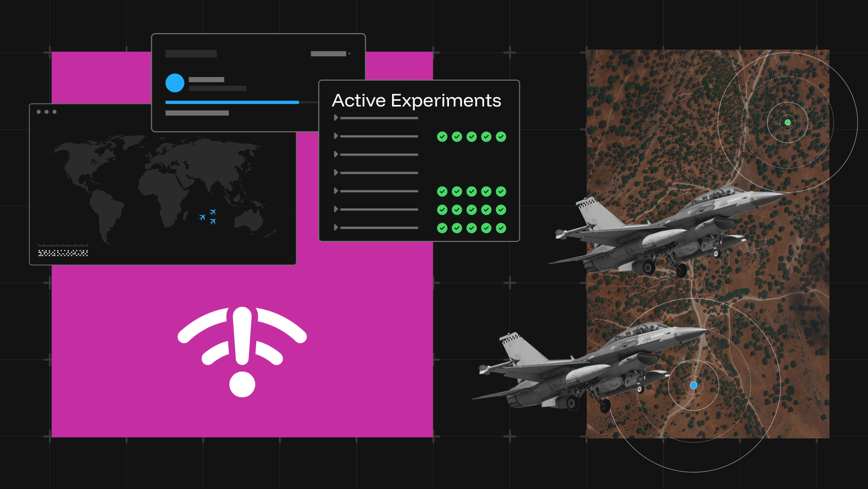Click first green checkmark in fifth experiment row

442,191
